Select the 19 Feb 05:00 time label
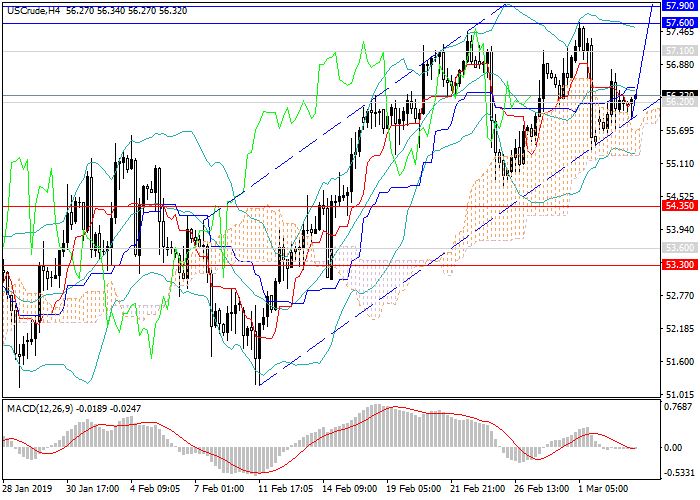Viewport: 700px width, 500px height. [412, 490]
